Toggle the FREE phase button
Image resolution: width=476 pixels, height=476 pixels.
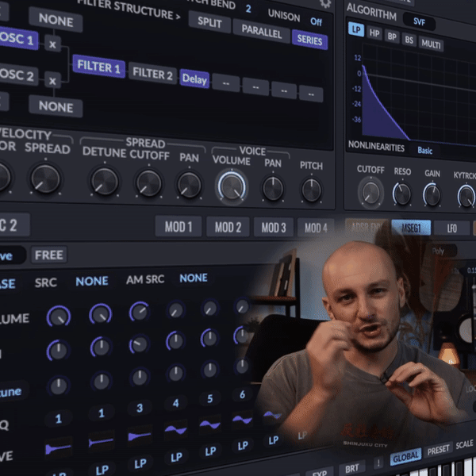(x=49, y=255)
